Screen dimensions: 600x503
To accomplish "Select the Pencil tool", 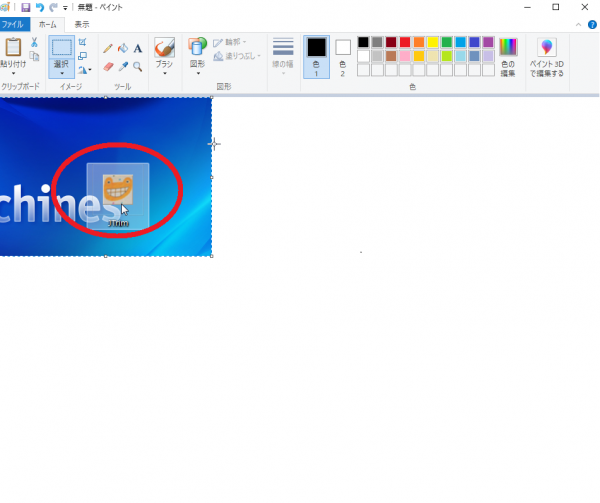I will pyautogui.click(x=108, y=48).
